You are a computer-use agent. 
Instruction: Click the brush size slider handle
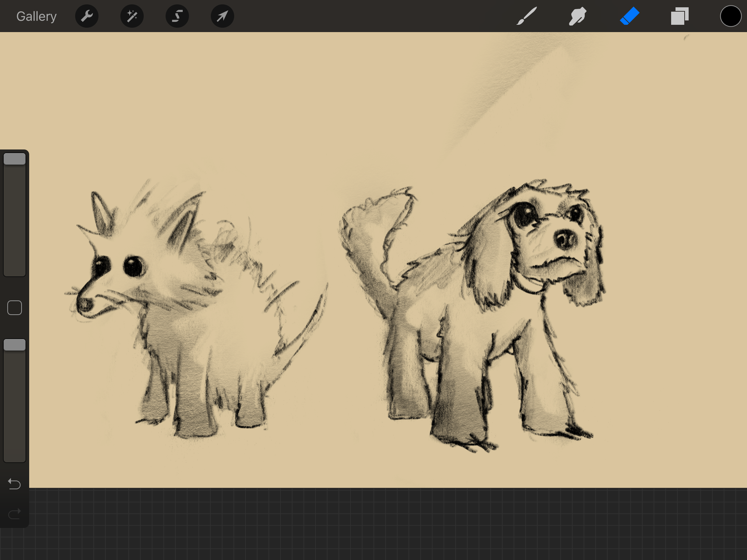coord(15,159)
